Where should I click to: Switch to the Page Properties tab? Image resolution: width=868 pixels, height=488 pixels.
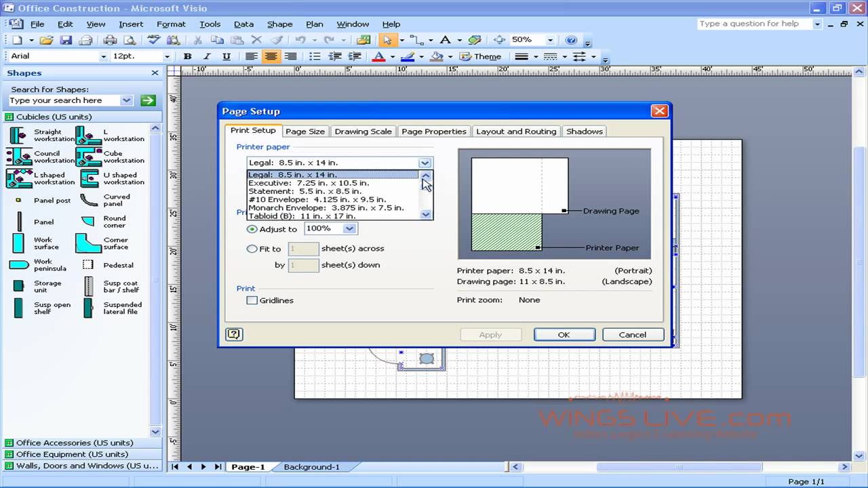click(434, 131)
